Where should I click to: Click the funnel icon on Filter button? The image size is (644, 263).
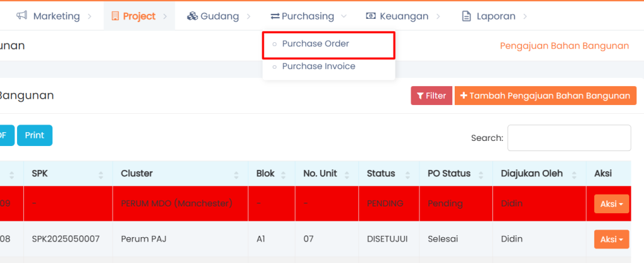coord(420,96)
